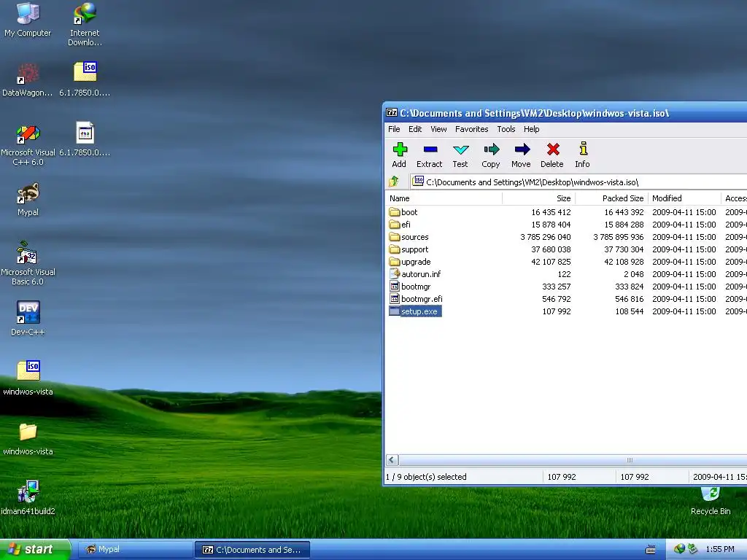This screenshot has width=747, height=560.
Task: Sort by Modified column header
Action: click(x=684, y=198)
